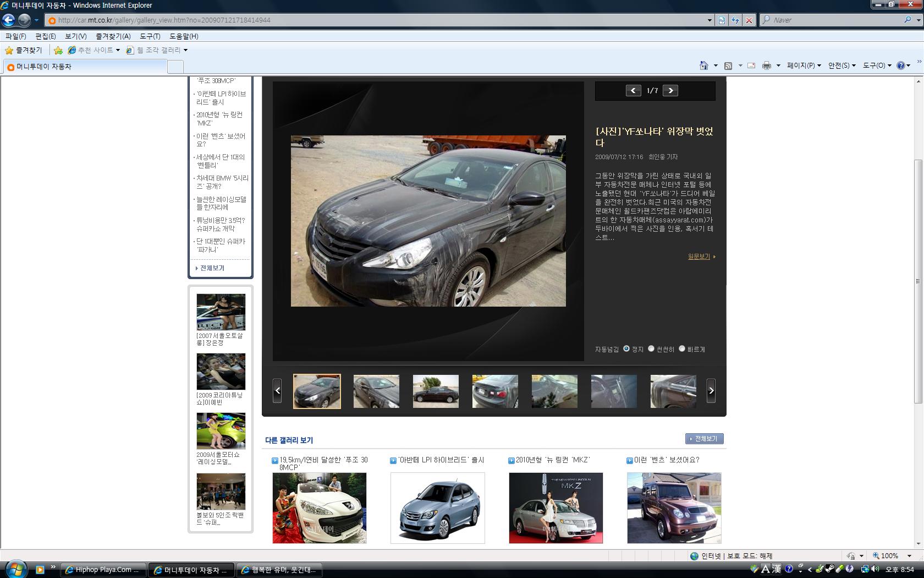This screenshot has height=578, width=924.
Task: Go to previous gallery photo arrow
Action: tap(634, 91)
